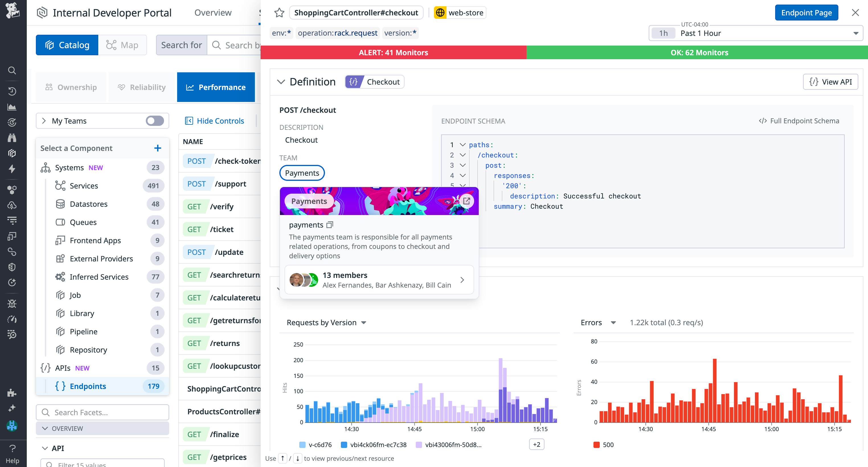The height and width of the screenshot is (467, 868).
Task: Collapse the Definition section
Action: tap(281, 81)
